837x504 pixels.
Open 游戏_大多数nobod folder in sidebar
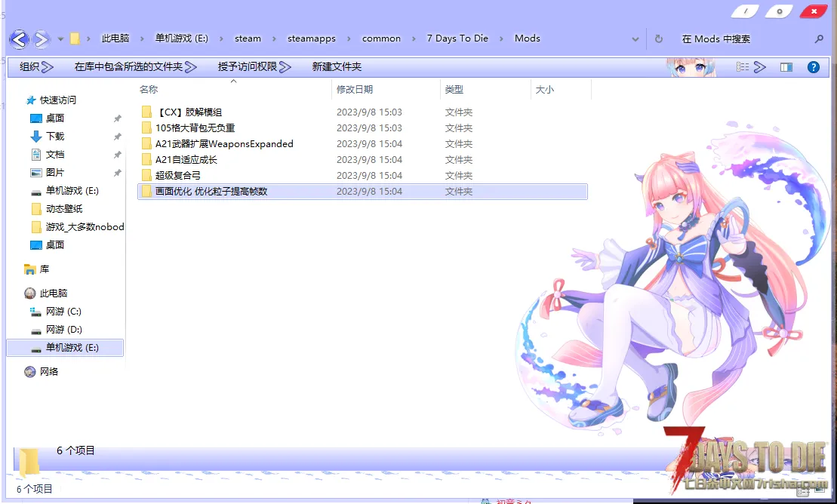coord(85,227)
